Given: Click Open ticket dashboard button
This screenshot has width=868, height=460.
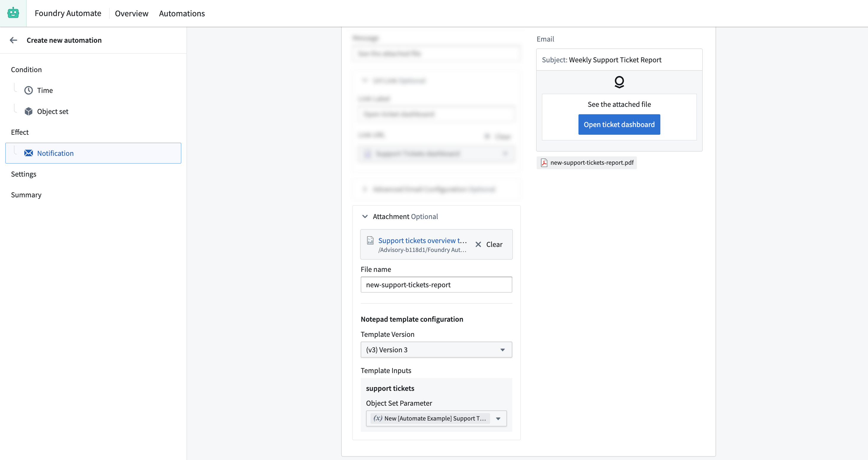Looking at the screenshot, I should pos(619,124).
